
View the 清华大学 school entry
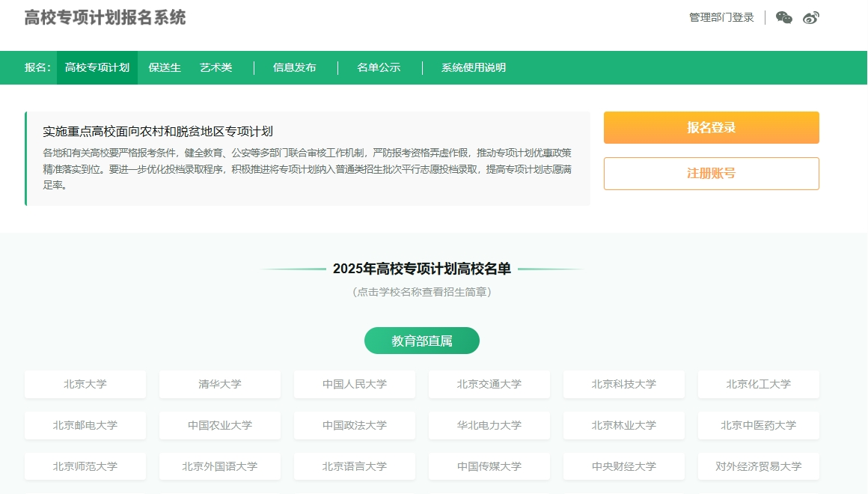click(220, 384)
